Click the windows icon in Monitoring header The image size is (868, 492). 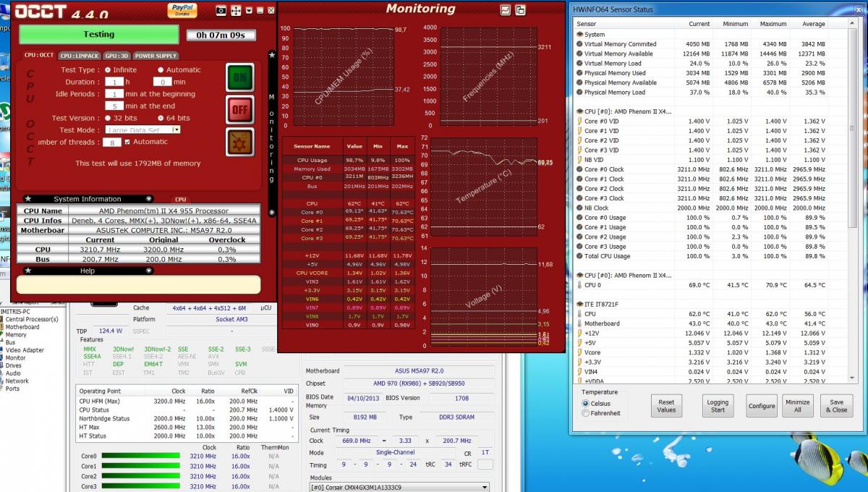coord(520,10)
